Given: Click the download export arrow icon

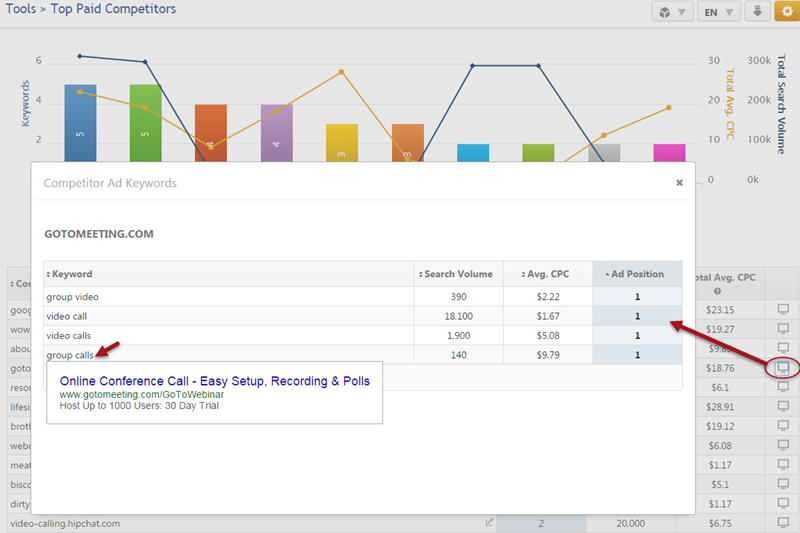Looking at the screenshot, I should tap(757, 12).
